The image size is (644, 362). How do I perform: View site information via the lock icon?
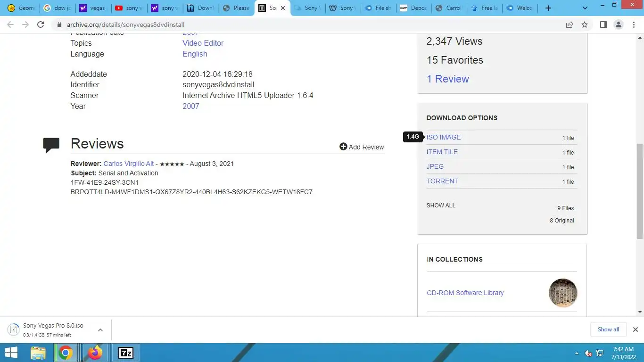point(59,25)
